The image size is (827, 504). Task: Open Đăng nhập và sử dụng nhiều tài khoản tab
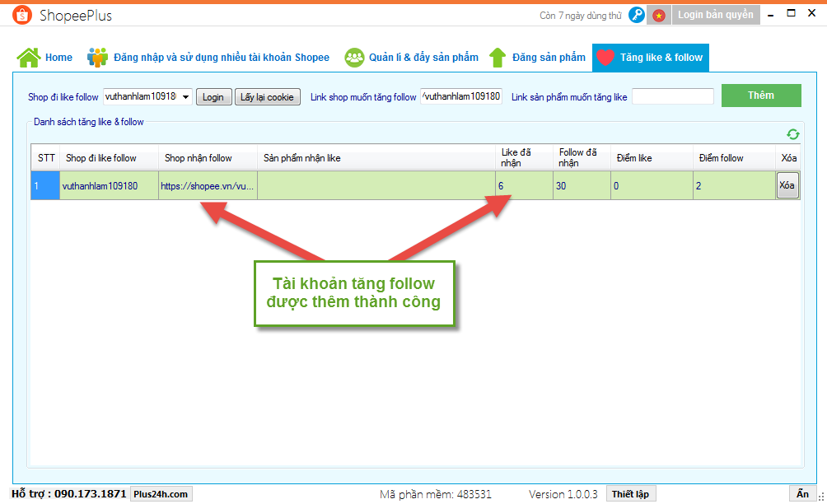(x=209, y=58)
